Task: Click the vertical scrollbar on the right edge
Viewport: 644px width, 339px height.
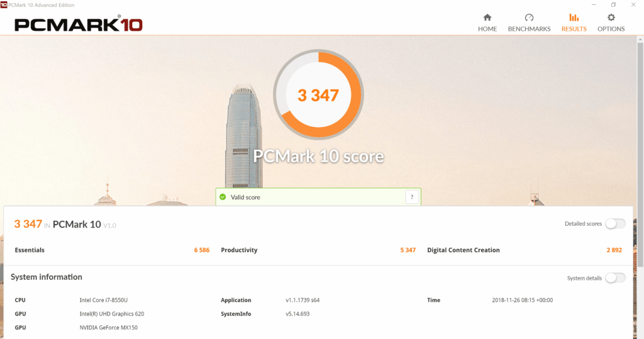Action: (640, 126)
